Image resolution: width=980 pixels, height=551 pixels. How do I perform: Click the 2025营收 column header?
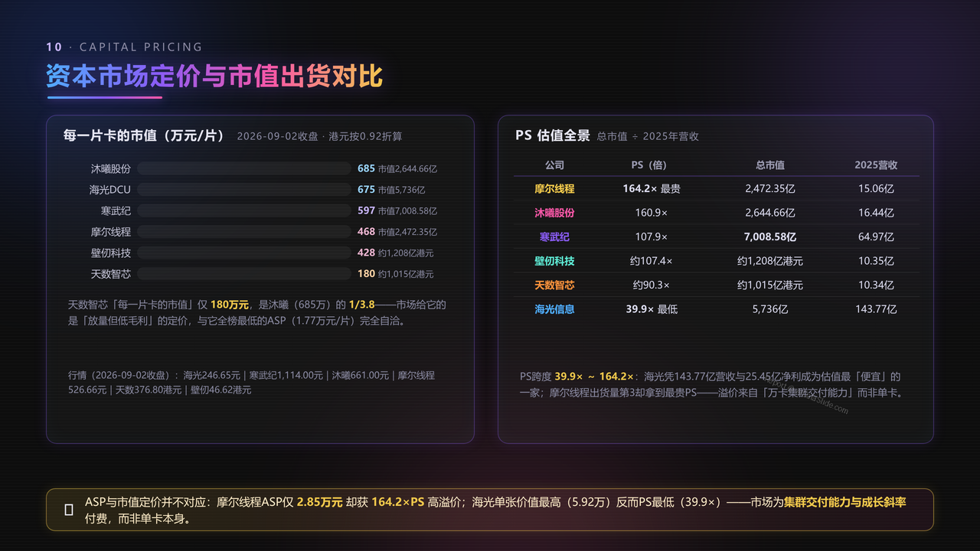[x=876, y=165]
